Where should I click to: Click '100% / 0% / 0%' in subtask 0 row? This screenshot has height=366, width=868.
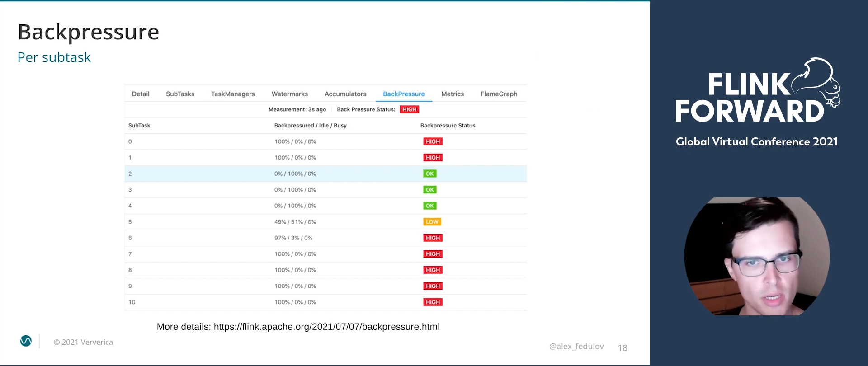pos(295,141)
